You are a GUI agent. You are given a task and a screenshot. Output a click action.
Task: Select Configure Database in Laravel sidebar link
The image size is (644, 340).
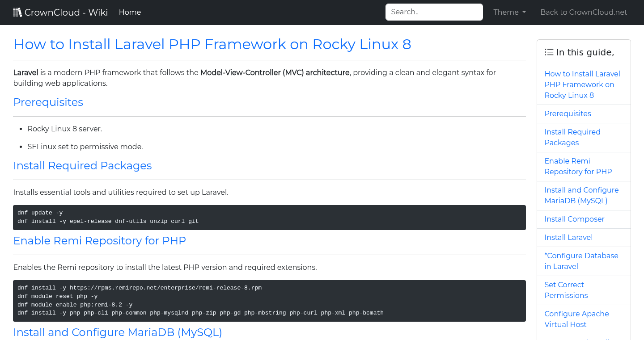point(581,261)
